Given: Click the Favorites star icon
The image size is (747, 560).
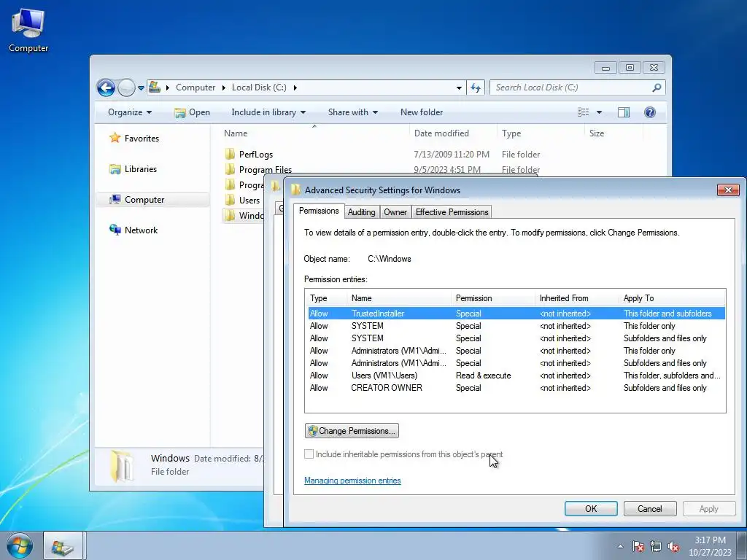Looking at the screenshot, I should [115, 138].
